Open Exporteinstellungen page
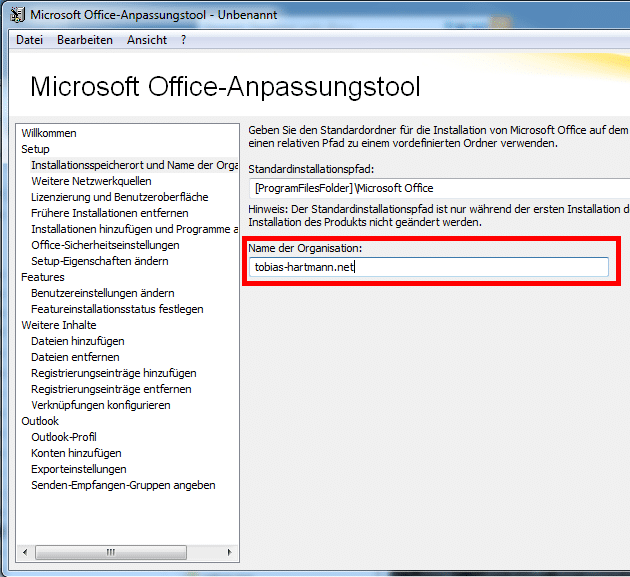 click(79, 469)
